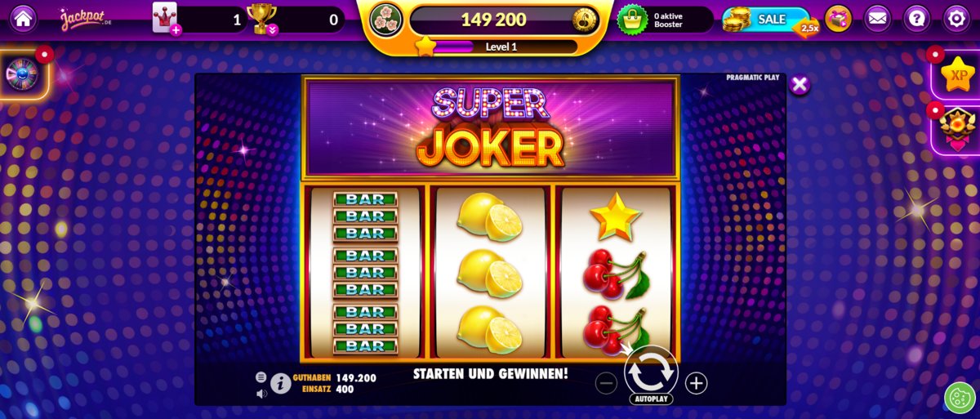Open the slot info icon
The height and width of the screenshot is (419, 980).
point(281,383)
